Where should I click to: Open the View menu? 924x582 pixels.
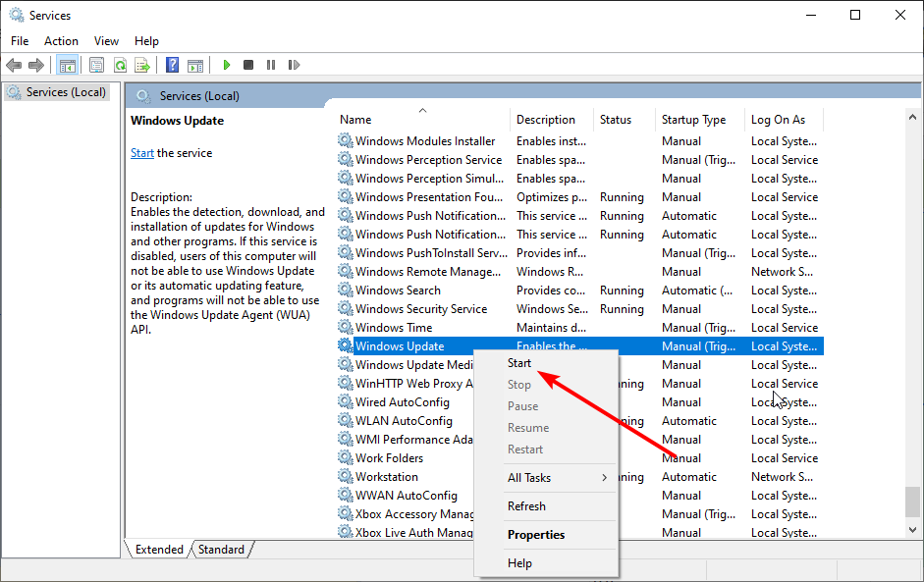point(107,41)
